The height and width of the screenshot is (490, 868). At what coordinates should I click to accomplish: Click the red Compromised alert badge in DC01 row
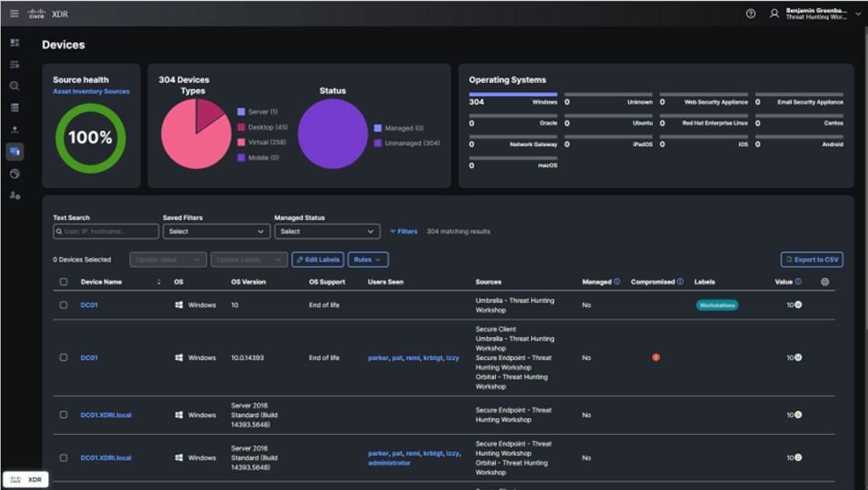click(655, 358)
